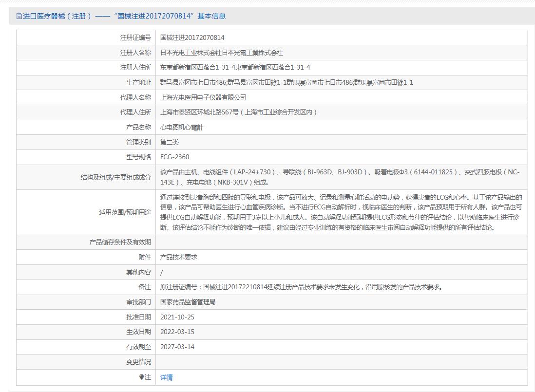Select the model specification ECG-2360
Screen dimensions: 535x392
(174, 157)
